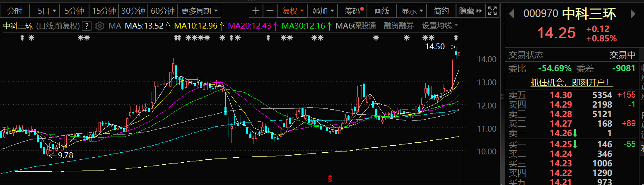The image size is (644, 185).
Task: Activate the 画线 drawing tool
Action: coord(382,11)
